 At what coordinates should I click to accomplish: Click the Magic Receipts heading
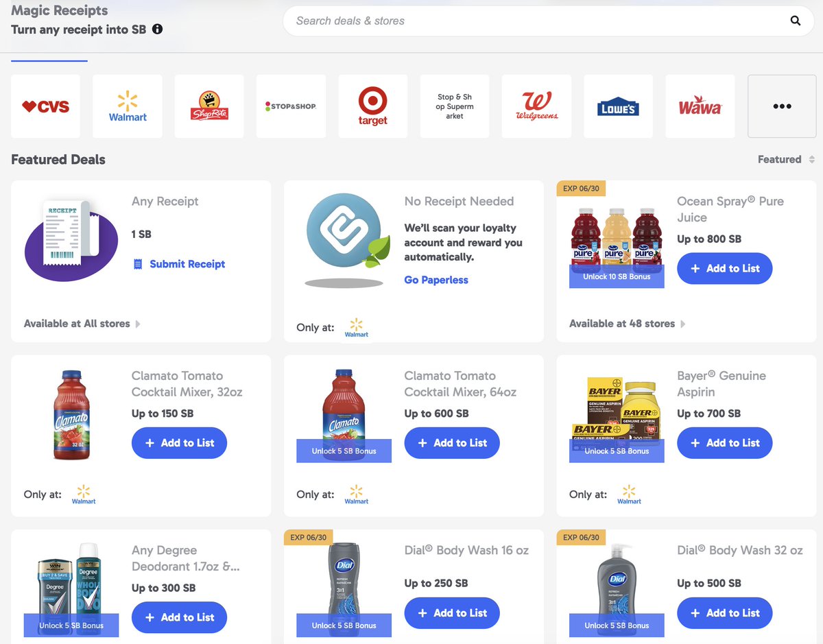coord(60,10)
